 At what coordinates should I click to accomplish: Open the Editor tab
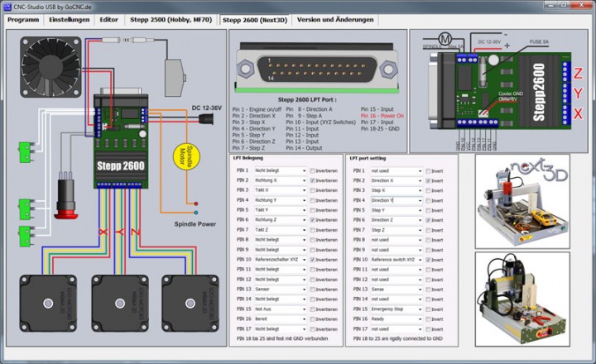click(108, 20)
